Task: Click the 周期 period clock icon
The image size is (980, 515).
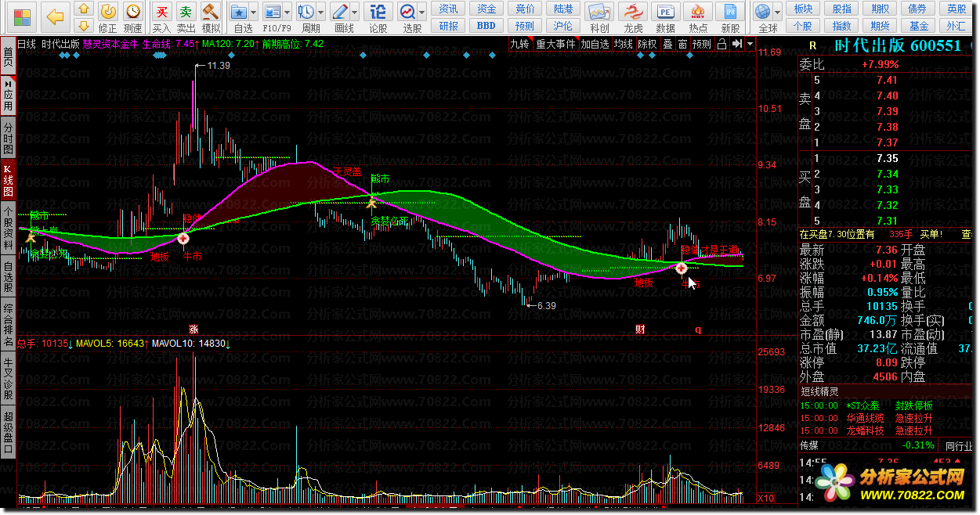Action: tap(306, 12)
